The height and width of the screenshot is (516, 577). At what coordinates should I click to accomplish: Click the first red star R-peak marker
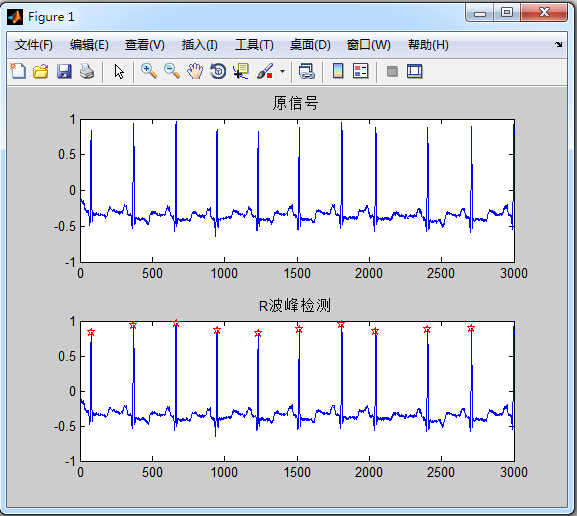[x=91, y=332]
